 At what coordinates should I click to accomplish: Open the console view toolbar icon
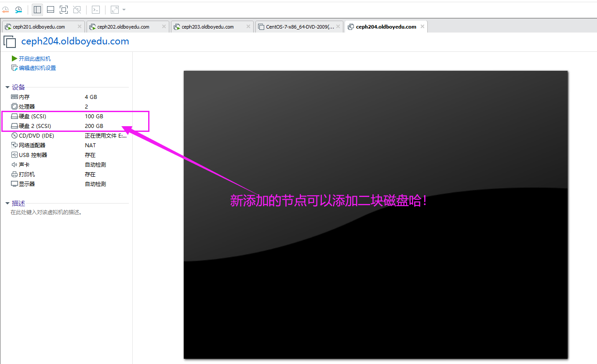click(x=95, y=9)
